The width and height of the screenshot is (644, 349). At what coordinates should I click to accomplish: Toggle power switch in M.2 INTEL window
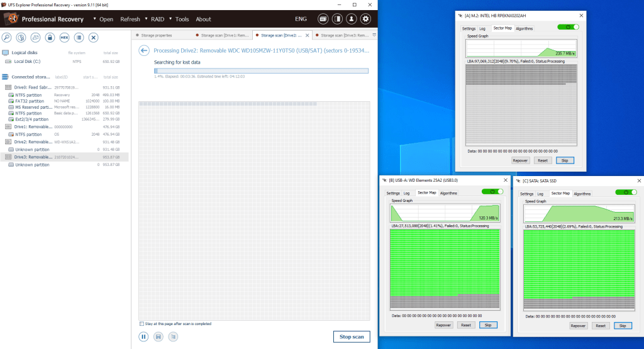tap(569, 28)
